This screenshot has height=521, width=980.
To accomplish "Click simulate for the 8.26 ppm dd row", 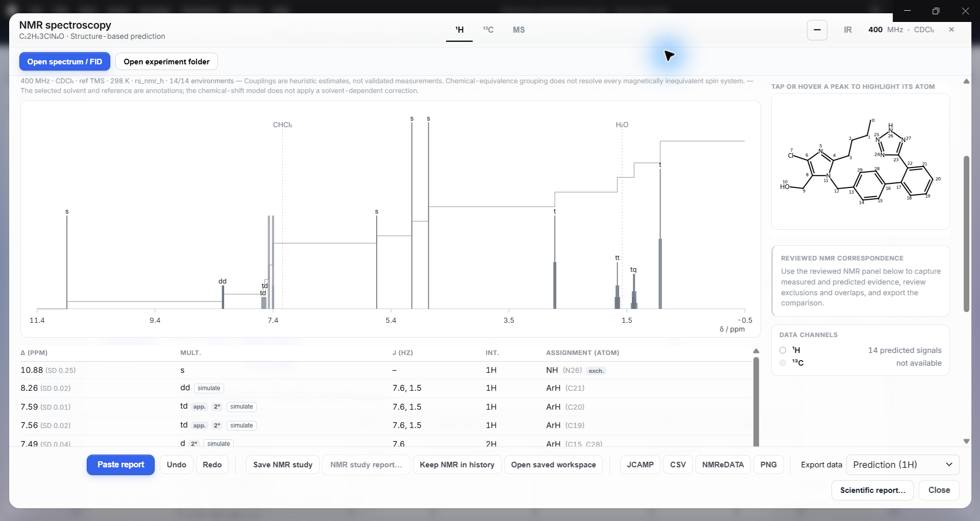I will (209, 388).
